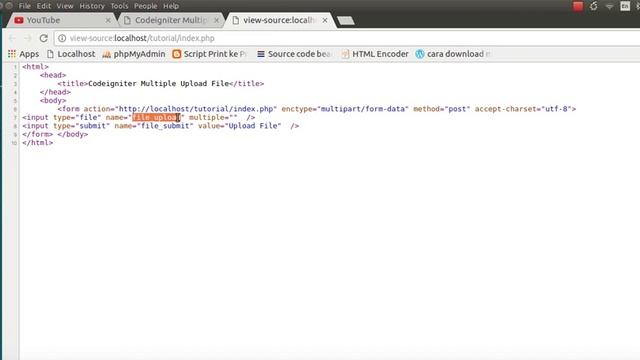The width and height of the screenshot is (640, 360).
Task: Switch to the Codeigniter Multiple tab
Action: tap(171, 20)
